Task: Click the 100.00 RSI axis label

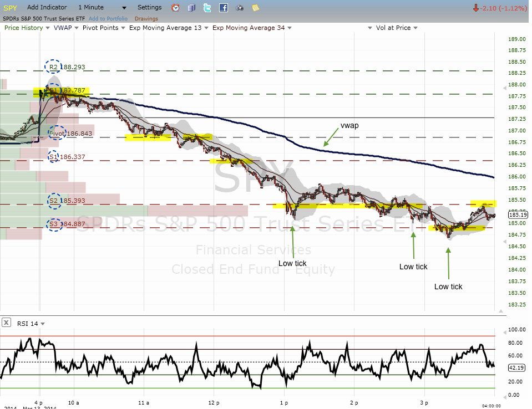Action: (517, 329)
